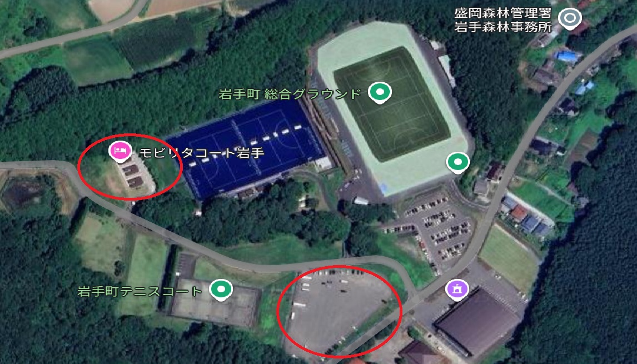Click the dark green soccer pitch
The width and height of the screenshot is (637, 364).
pos(392,104)
